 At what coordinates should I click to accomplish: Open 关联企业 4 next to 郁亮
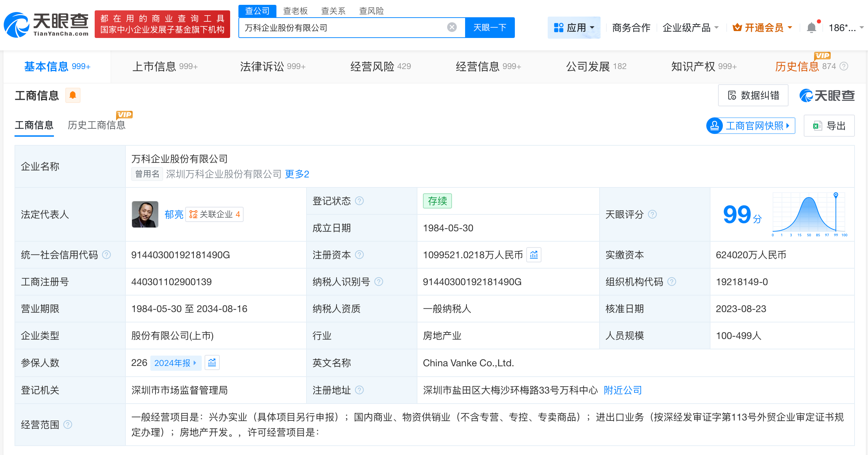click(x=215, y=214)
